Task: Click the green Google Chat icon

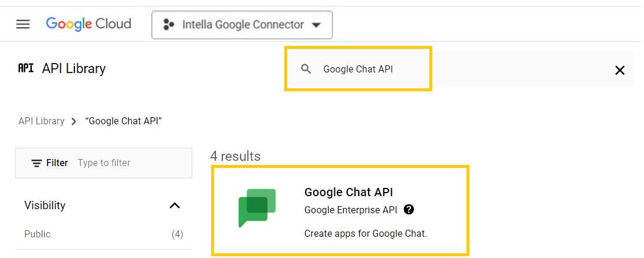Action: (x=257, y=208)
